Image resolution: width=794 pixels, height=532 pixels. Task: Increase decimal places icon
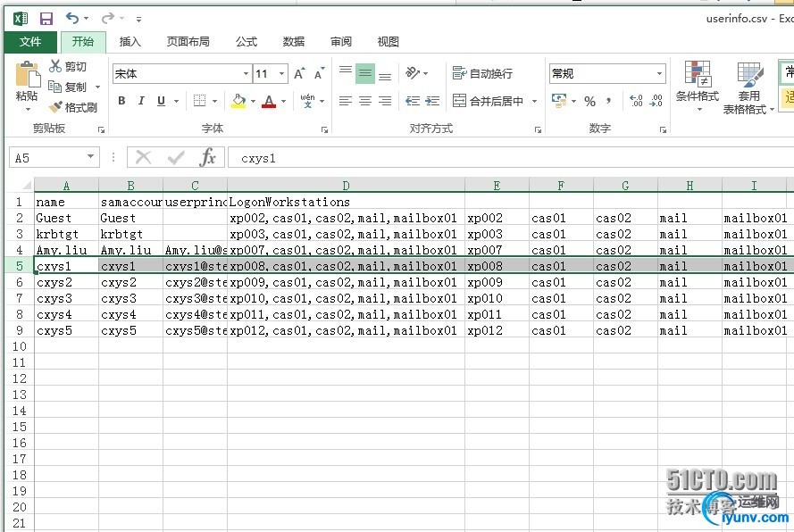tap(636, 100)
